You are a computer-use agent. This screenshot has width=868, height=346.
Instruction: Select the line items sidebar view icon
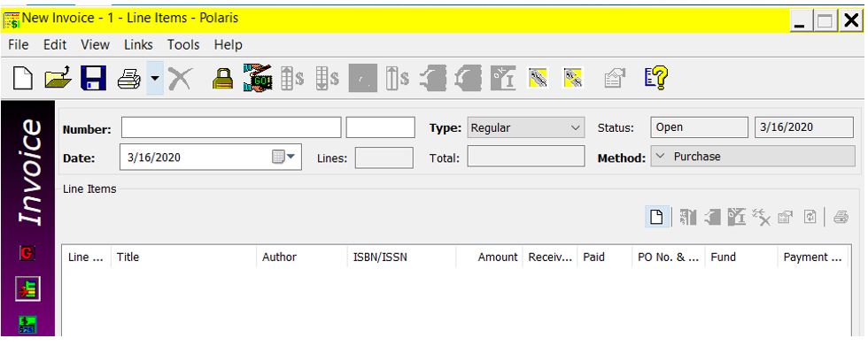point(27,289)
